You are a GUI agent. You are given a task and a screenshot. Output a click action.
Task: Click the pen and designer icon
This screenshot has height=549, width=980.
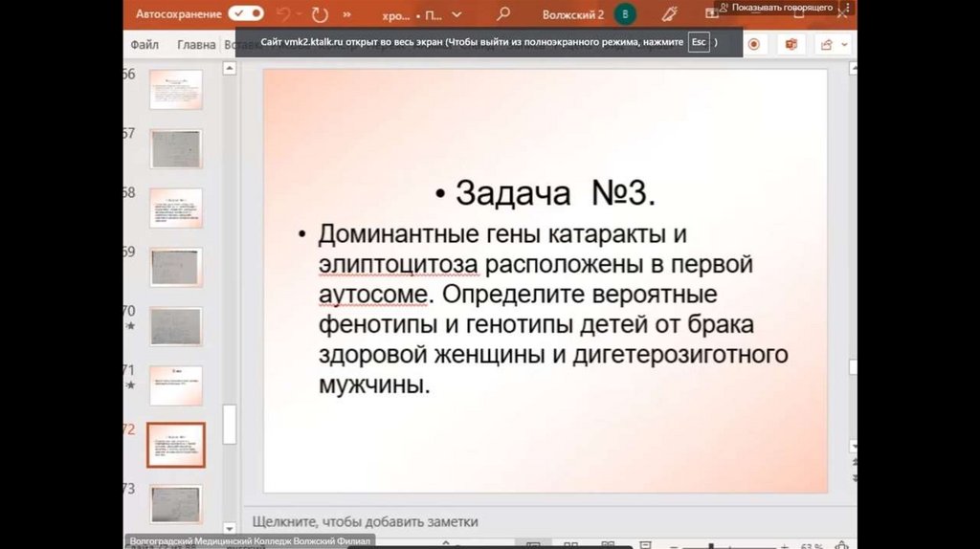670,14
